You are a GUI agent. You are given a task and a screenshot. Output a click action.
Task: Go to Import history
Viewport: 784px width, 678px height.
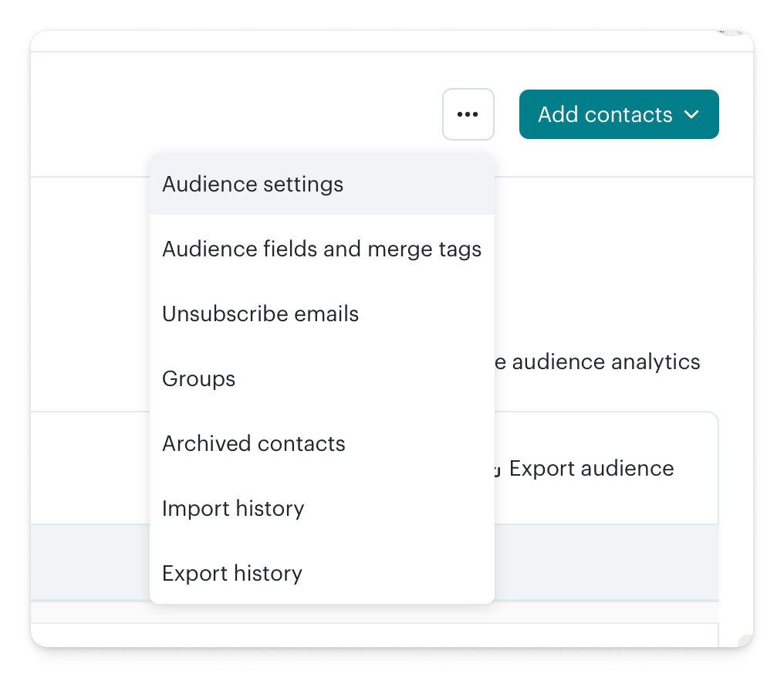[x=233, y=509]
